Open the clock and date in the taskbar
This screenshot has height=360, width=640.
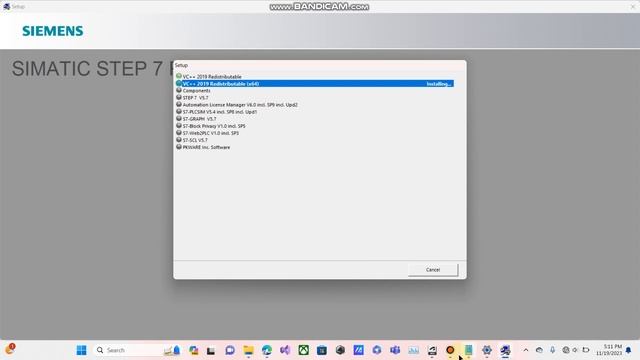(609, 350)
